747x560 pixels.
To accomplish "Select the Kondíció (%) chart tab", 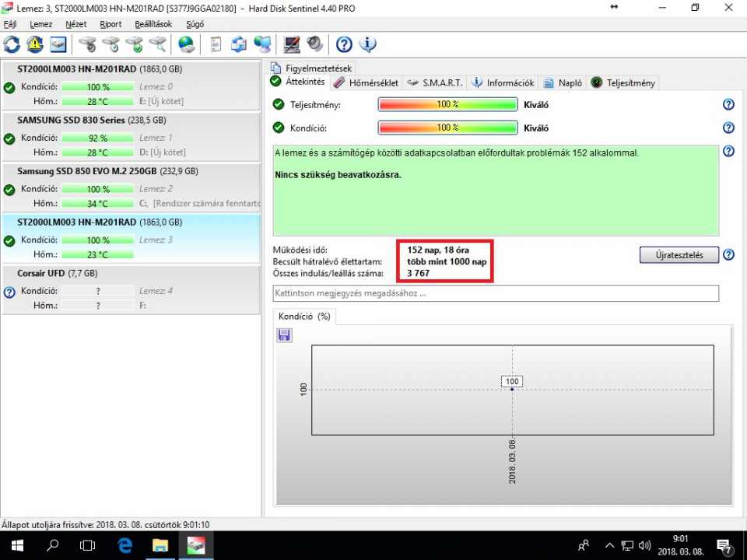I will (304, 317).
